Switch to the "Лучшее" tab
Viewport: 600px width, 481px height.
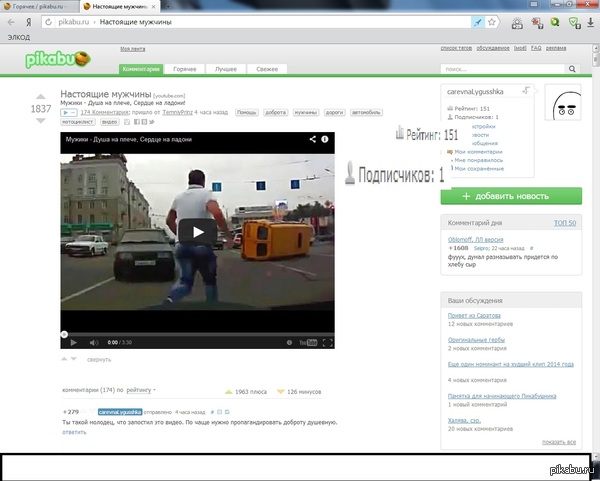(x=226, y=70)
